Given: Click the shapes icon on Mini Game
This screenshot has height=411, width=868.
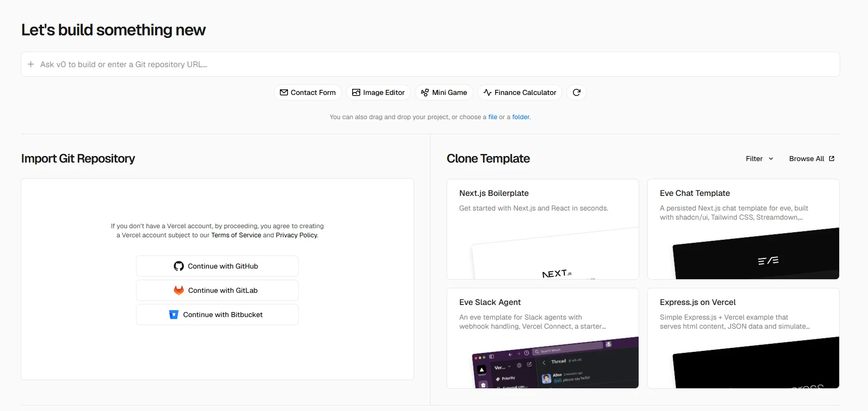Looking at the screenshot, I should tap(425, 92).
